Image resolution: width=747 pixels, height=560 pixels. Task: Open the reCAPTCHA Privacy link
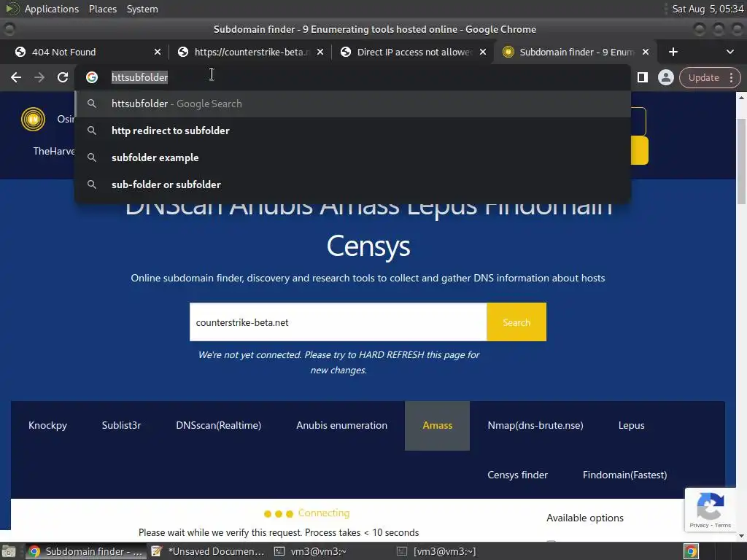click(699, 525)
